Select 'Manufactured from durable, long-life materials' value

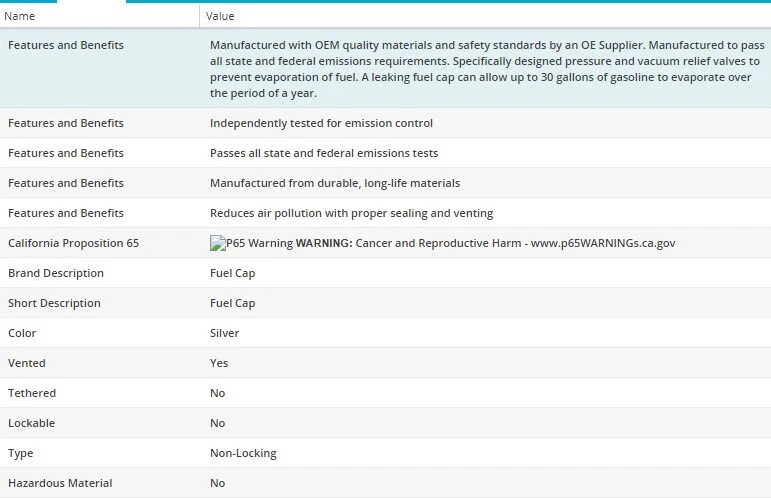pos(335,183)
